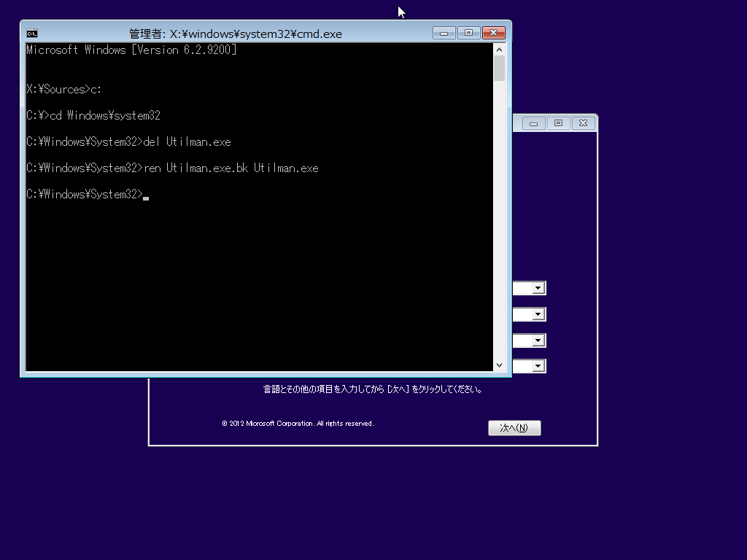Expand the third setup dropdown arrow

click(538, 341)
